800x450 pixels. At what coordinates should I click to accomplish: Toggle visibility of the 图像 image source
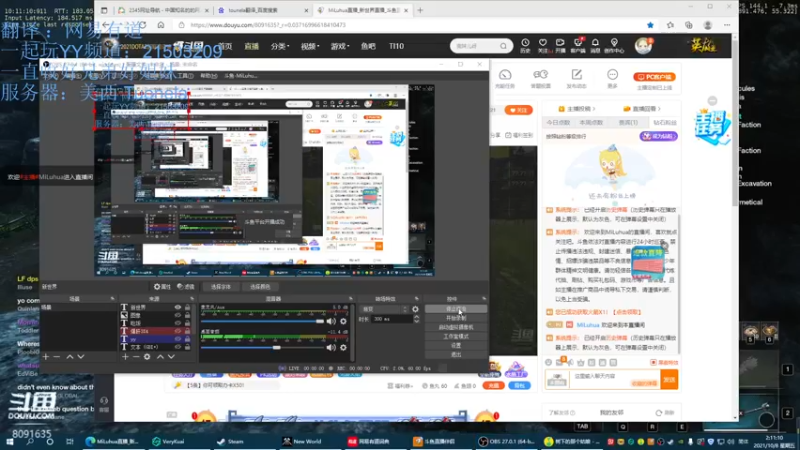(178, 315)
